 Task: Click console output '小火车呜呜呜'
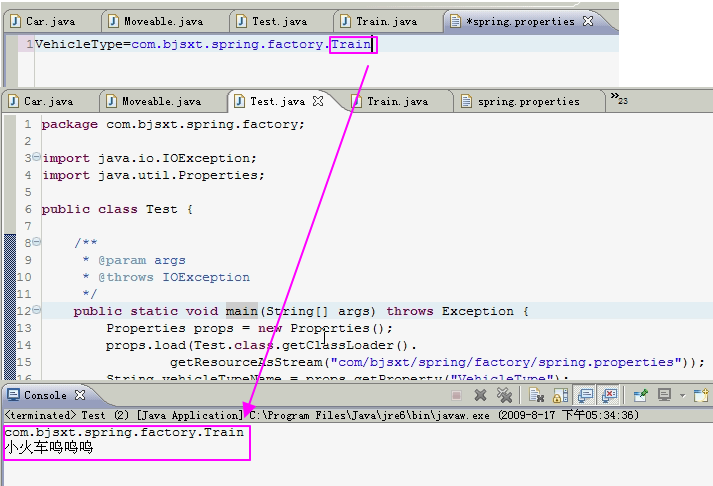(49, 447)
